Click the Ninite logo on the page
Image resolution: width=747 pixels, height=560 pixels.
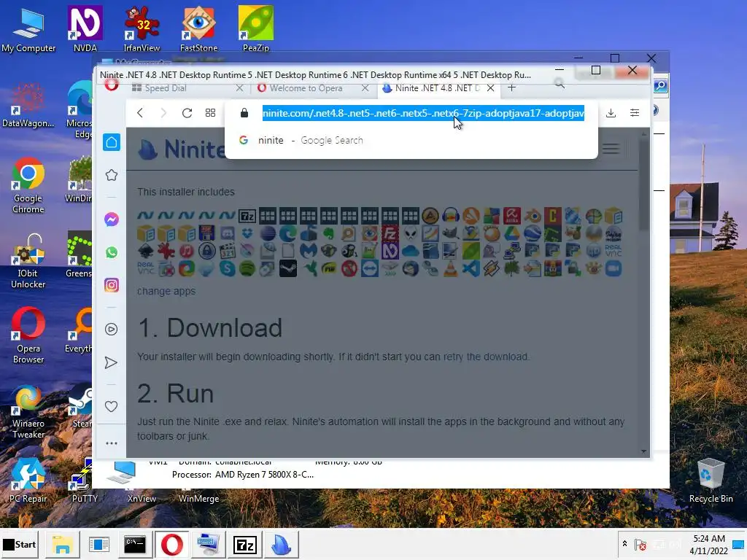point(182,149)
